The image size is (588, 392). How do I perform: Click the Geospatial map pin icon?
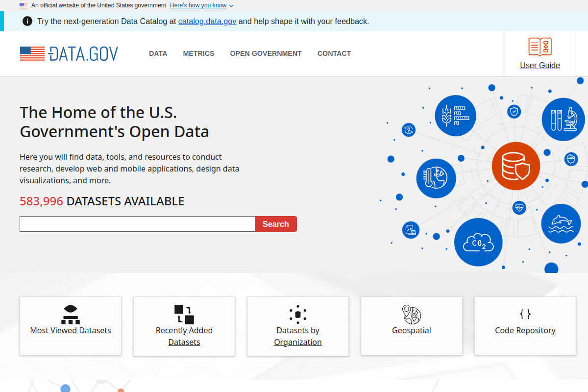pos(412,314)
